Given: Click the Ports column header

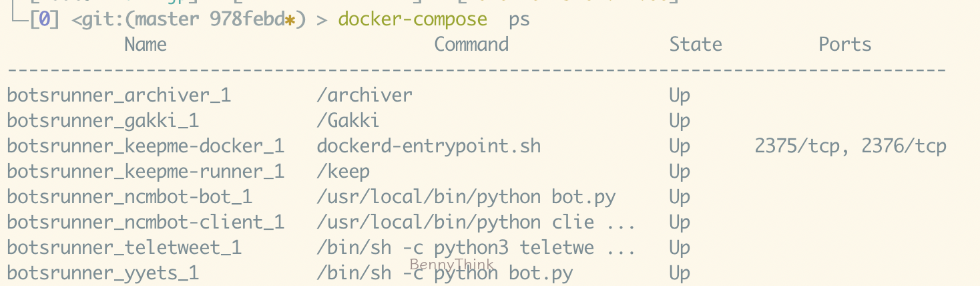Looking at the screenshot, I should [x=844, y=45].
